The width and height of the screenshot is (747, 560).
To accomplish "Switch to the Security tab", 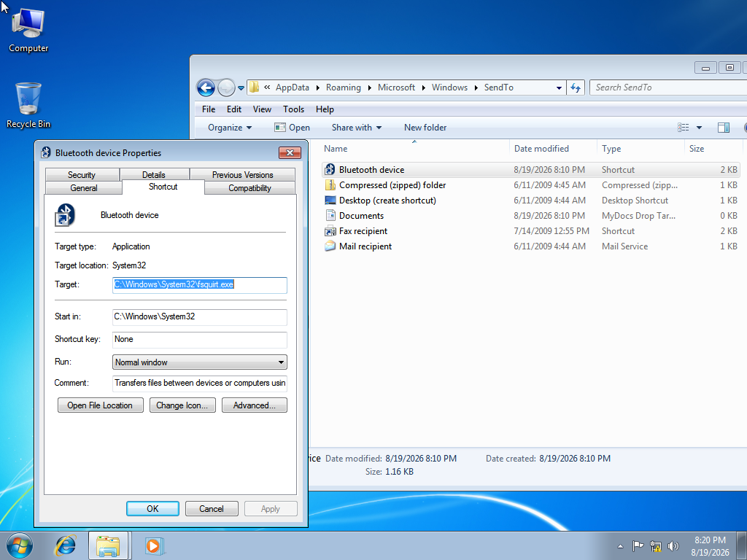I will point(82,175).
